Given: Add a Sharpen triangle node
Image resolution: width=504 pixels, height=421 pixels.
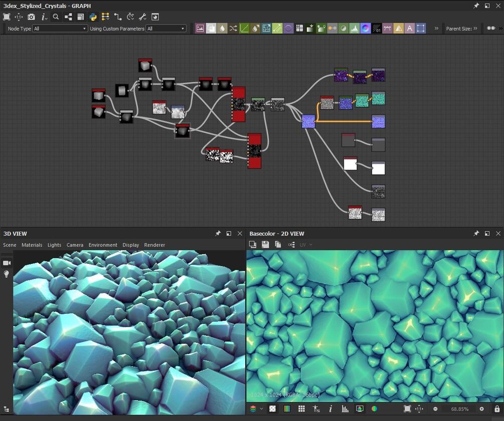Looking at the screenshot, I should coord(399,28).
